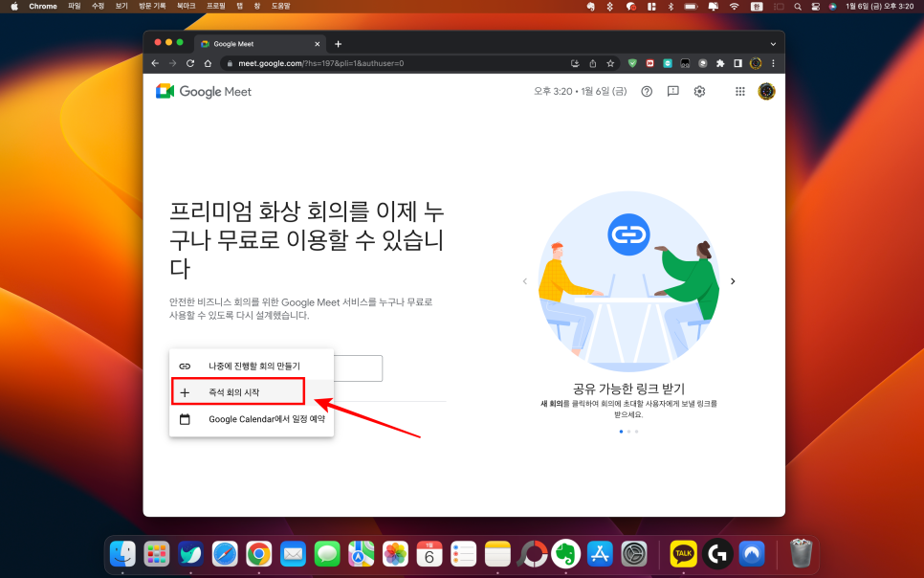Click the address bar URL

(x=321, y=63)
